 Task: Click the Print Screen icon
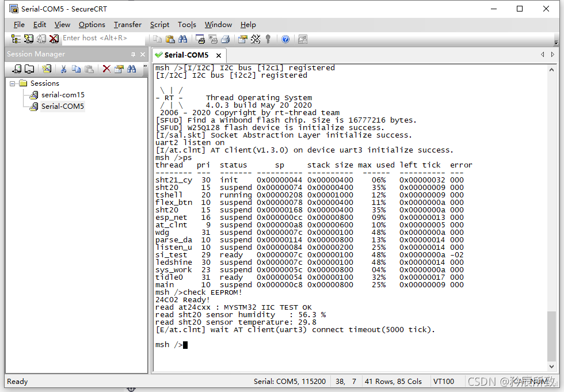click(200, 39)
